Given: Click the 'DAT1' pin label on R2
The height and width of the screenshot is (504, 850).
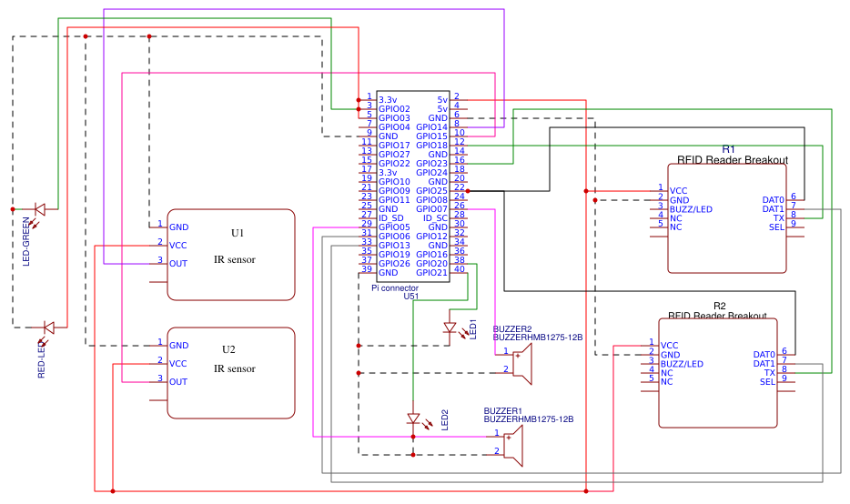Looking at the screenshot, I should pyautogui.click(x=764, y=364).
